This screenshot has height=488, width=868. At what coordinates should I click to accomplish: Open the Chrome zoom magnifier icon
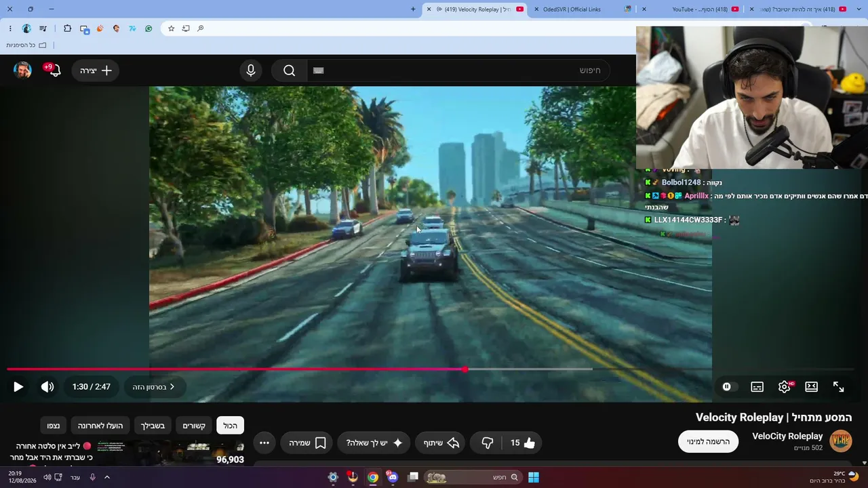(201, 28)
